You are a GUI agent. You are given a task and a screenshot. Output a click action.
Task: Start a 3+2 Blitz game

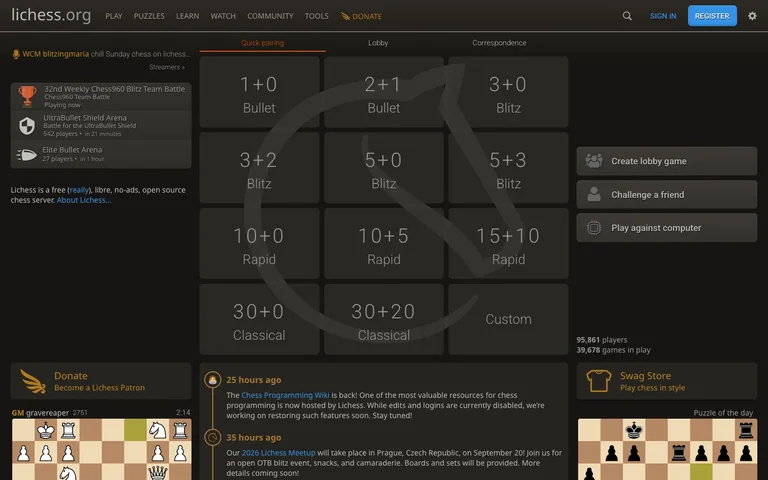pos(259,168)
